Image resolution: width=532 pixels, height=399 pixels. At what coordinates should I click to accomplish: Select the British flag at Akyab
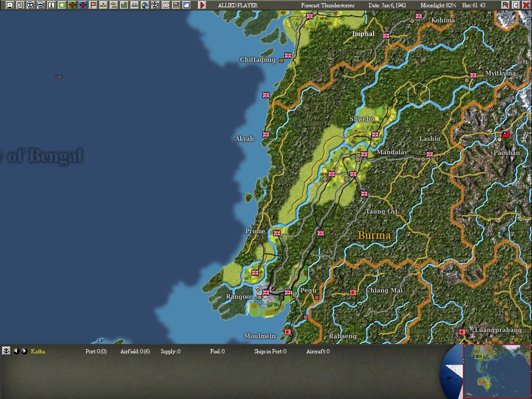point(266,135)
